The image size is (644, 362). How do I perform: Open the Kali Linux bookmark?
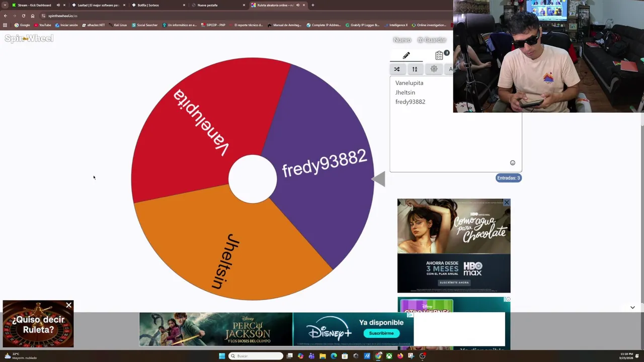coord(118,25)
